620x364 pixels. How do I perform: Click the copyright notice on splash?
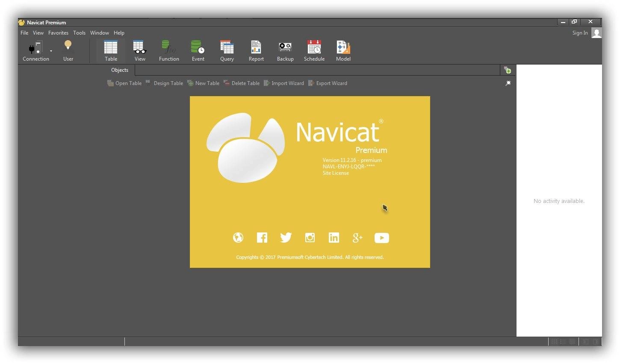pyautogui.click(x=310, y=257)
